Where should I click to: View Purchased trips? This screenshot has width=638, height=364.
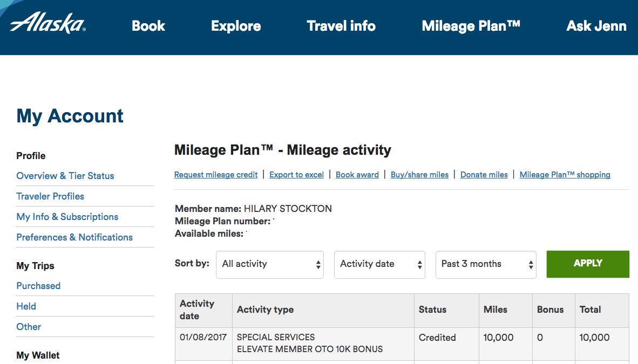coord(38,286)
